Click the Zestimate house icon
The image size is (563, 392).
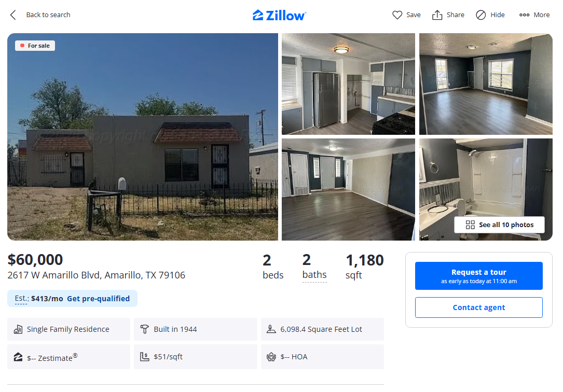(x=18, y=357)
